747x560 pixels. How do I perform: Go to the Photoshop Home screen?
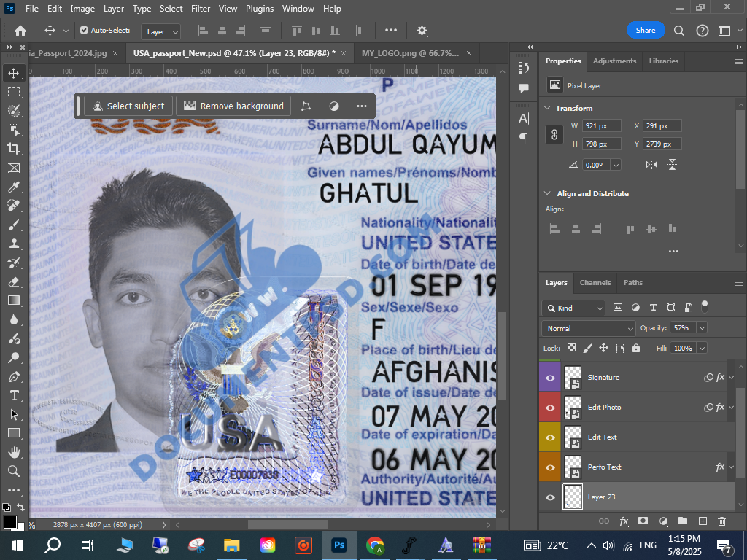click(x=20, y=31)
